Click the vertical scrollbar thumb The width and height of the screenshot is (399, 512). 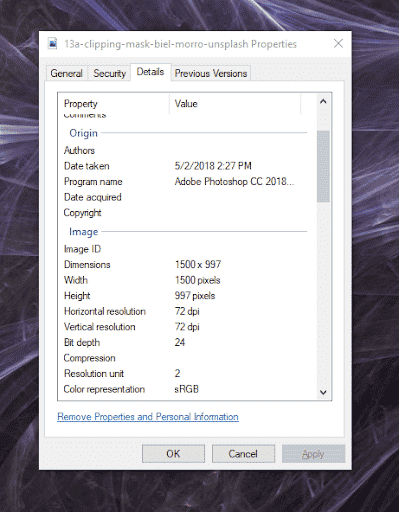click(323, 166)
